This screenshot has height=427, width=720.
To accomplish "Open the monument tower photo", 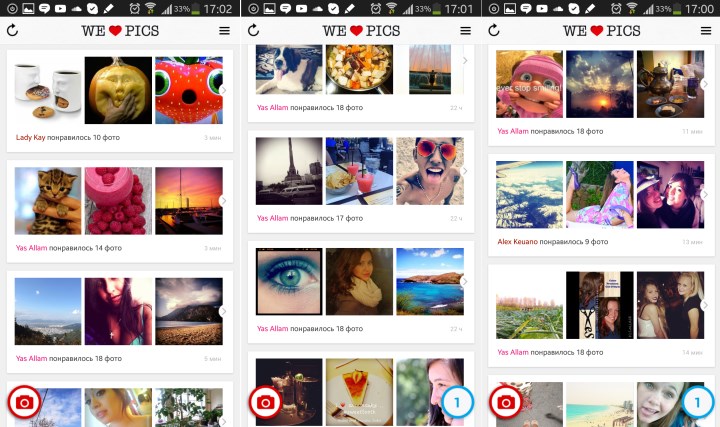I will pos(289,171).
